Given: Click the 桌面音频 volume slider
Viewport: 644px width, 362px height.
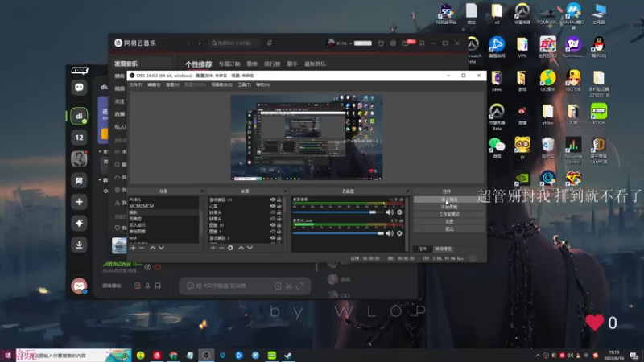Looking at the screenshot, I should click(x=338, y=212).
